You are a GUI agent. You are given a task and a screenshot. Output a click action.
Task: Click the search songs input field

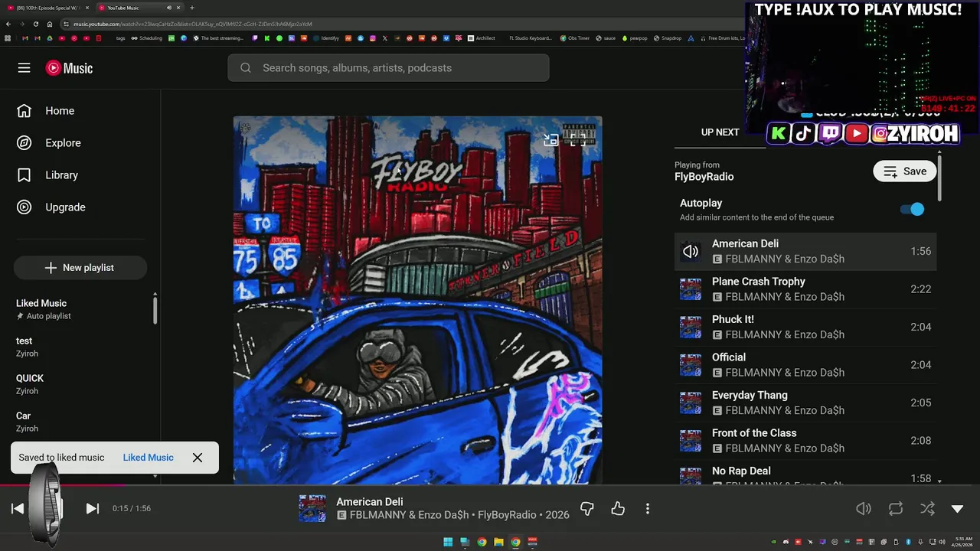click(388, 68)
